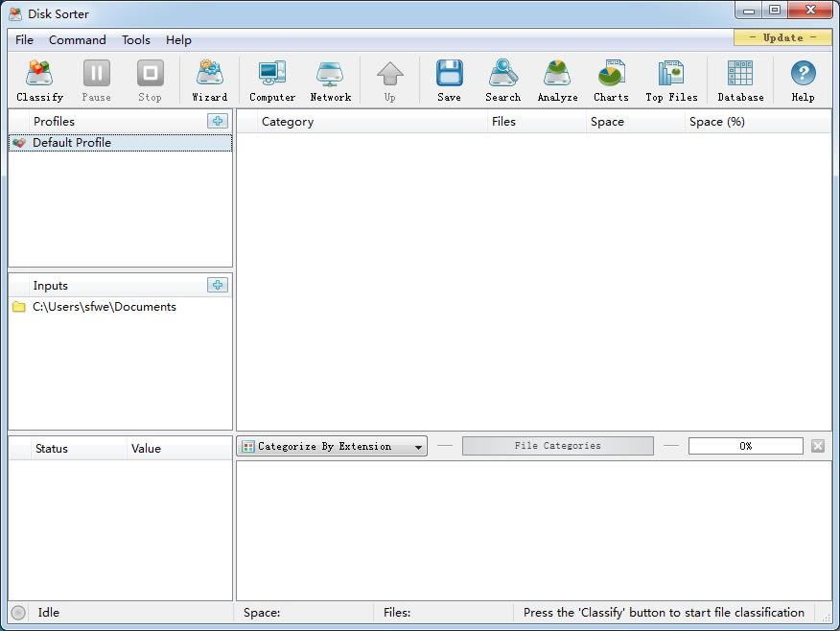Click the Value column header

pyautogui.click(x=179, y=449)
